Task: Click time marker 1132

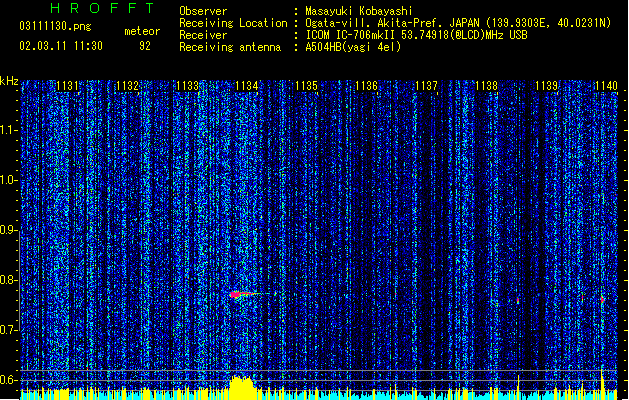Action: coord(127,86)
